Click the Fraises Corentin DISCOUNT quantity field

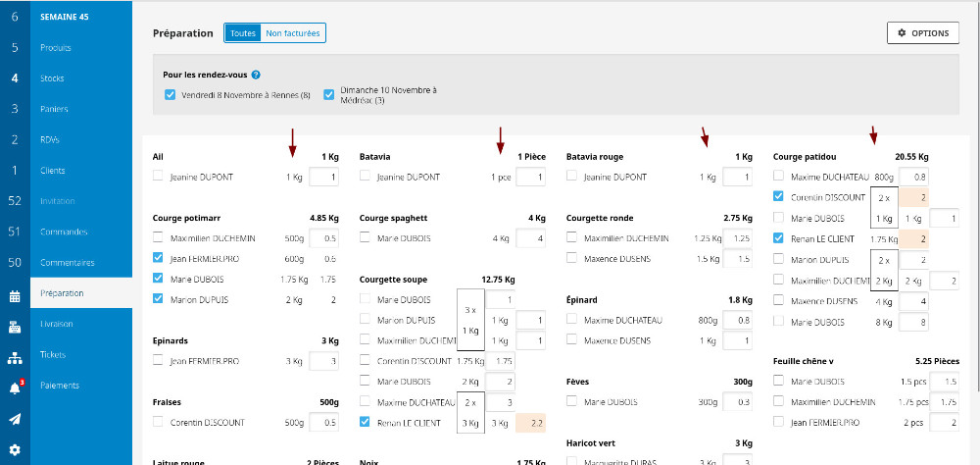[323, 423]
